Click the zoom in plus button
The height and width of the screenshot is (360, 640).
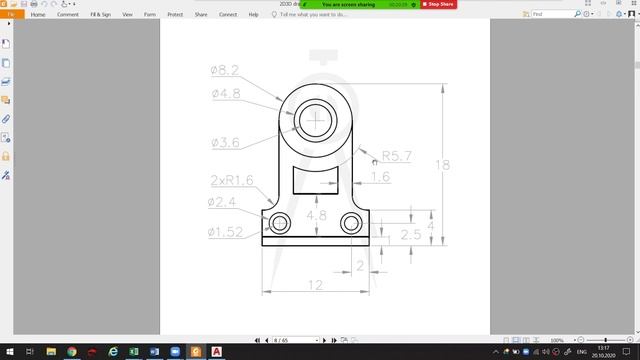630,340
